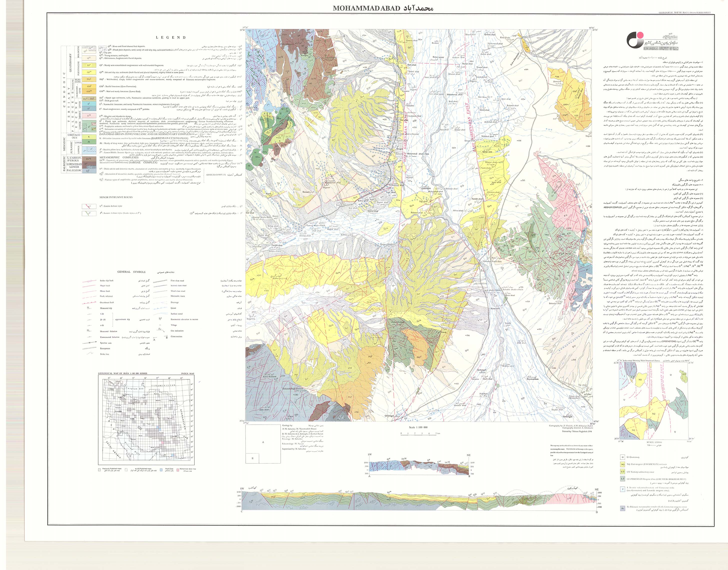Click the vertical QUATERNARY era label
This screenshot has width=728, height=570.
71,63
